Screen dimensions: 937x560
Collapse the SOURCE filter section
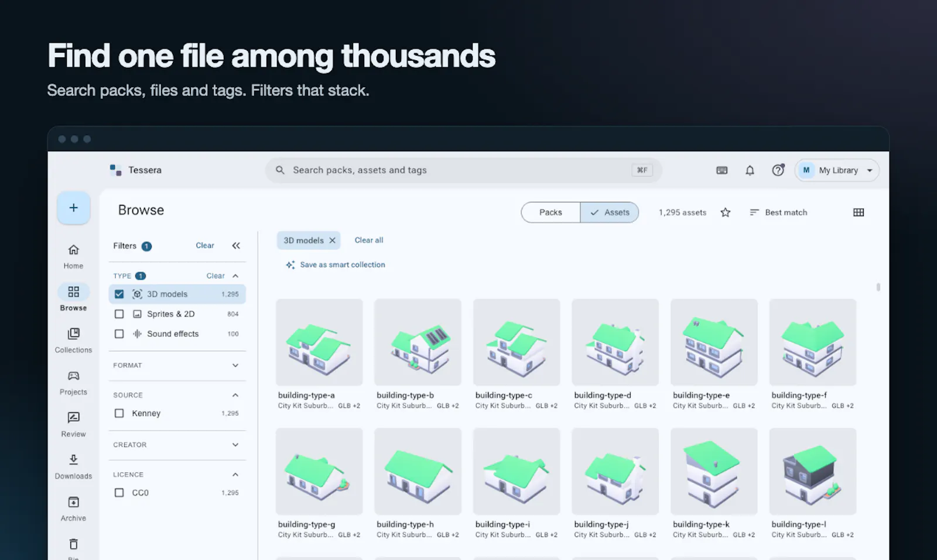point(235,395)
